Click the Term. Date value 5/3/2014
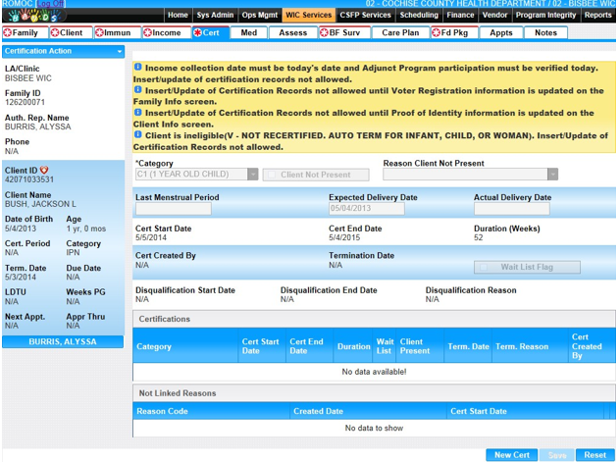 click(20, 277)
